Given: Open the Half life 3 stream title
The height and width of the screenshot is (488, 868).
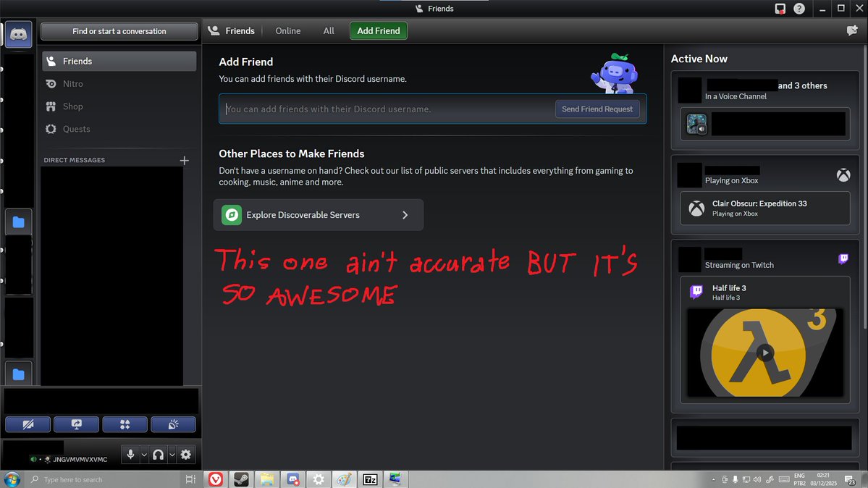Looking at the screenshot, I should pyautogui.click(x=729, y=288).
